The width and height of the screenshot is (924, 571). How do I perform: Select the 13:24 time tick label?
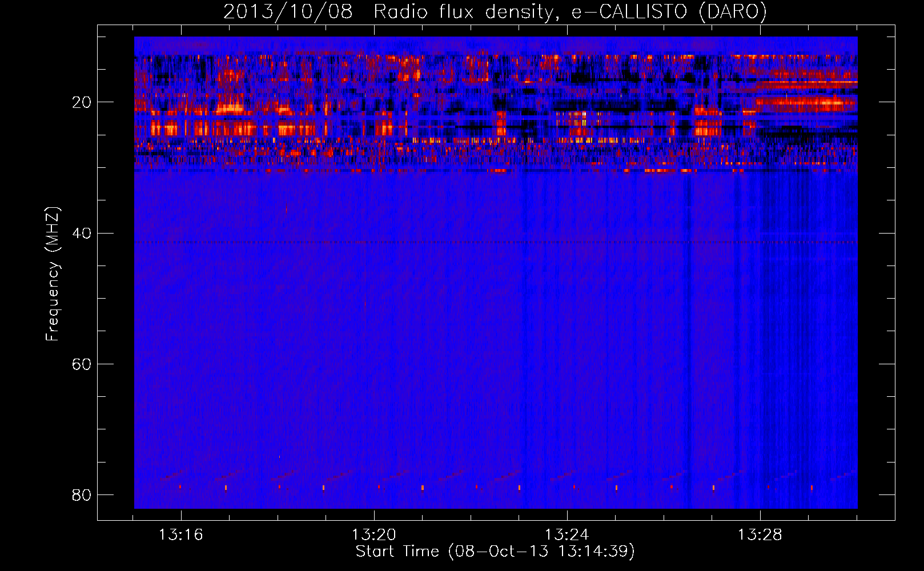point(567,535)
